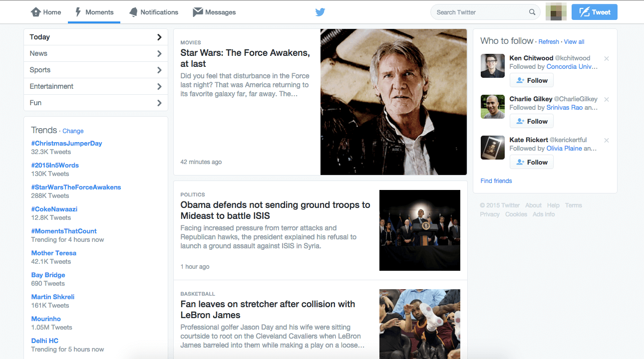The width and height of the screenshot is (644, 359).
Task: Dismiss Ken Chitwood suggestion
Action: [x=607, y=58]
